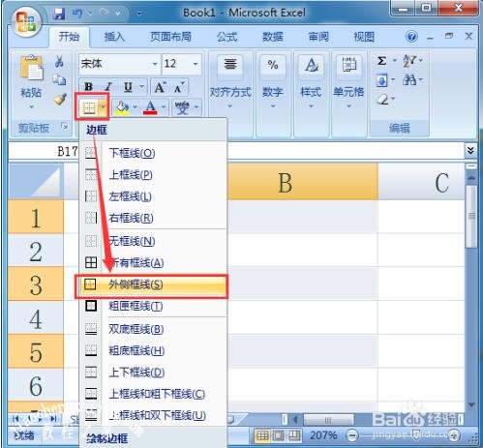
Task: Decrease font size with small A
Action: point(179,87)
